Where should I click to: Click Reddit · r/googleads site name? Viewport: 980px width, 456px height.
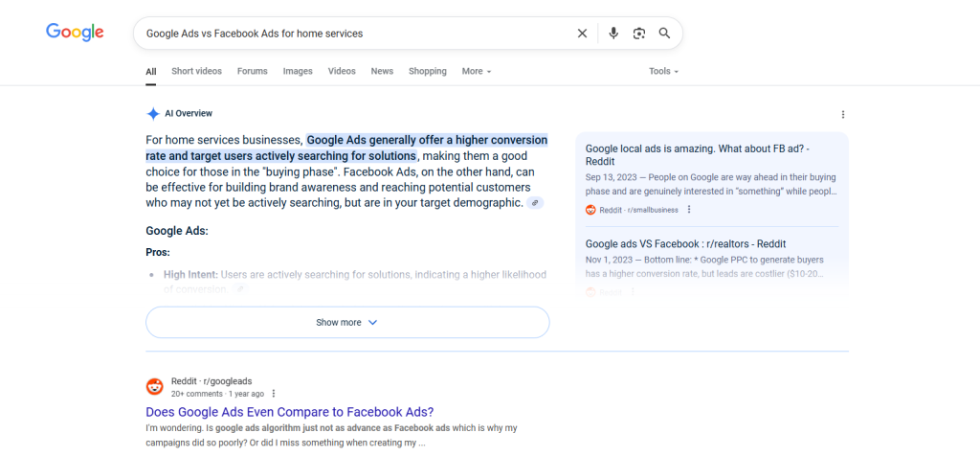coord(212,381)
